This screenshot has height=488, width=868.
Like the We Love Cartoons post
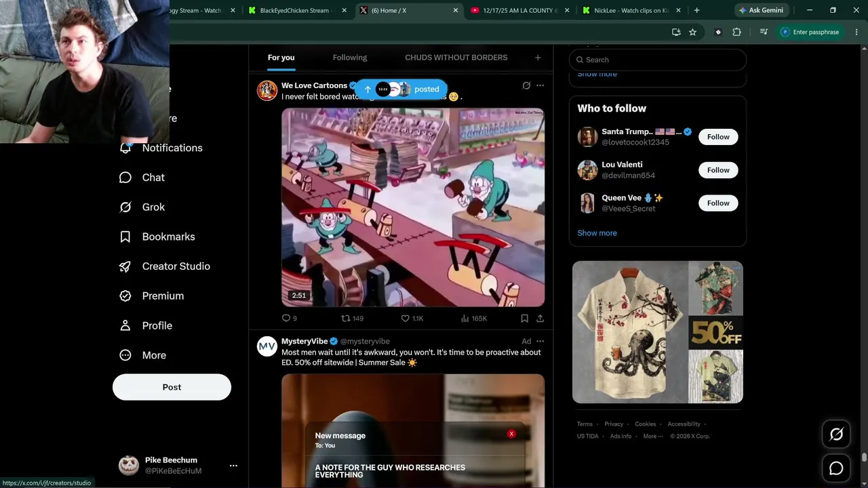click(412, 318)
